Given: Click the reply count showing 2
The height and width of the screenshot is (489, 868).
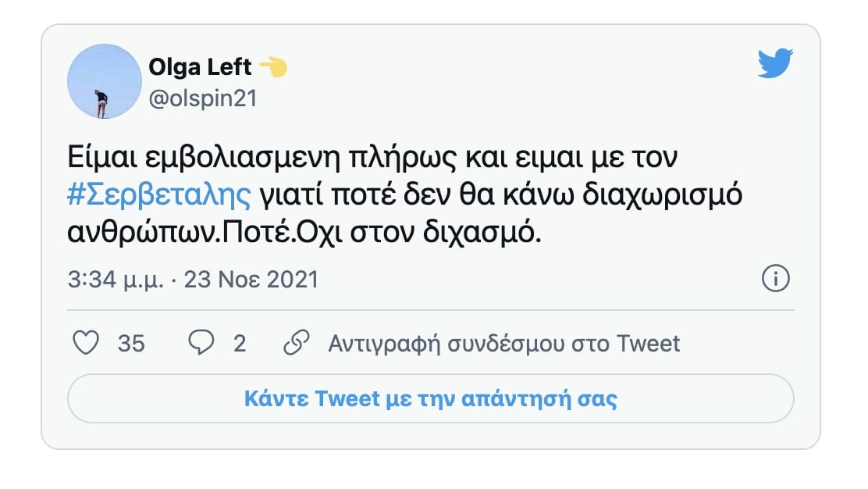Looking at the screenshot, I should [x=239, y=342].
